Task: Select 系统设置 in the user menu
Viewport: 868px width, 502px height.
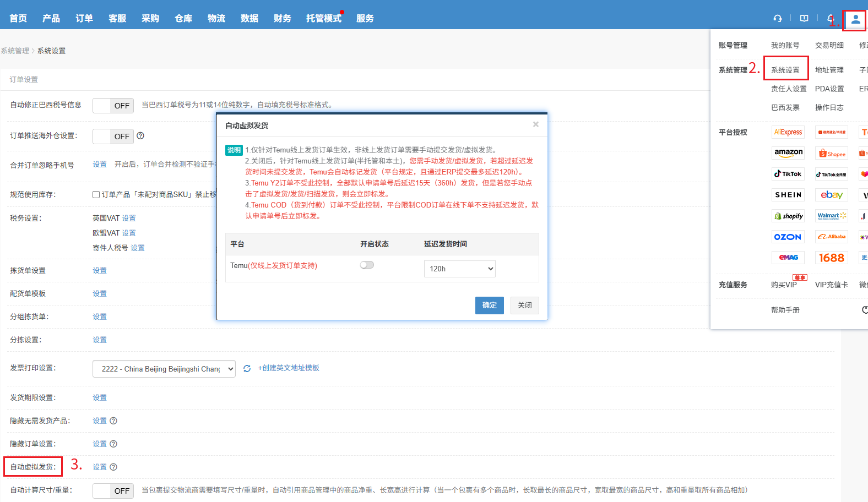Action: pyautogui.click(x=785, y=70)
